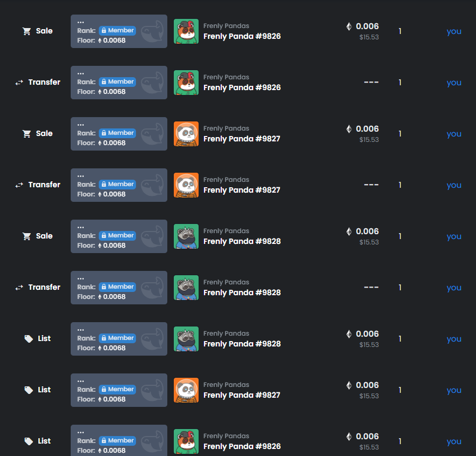Open the three-dot menu in Sale row of Panda #9827
This screenshot has height=456, width=476.
80,125
